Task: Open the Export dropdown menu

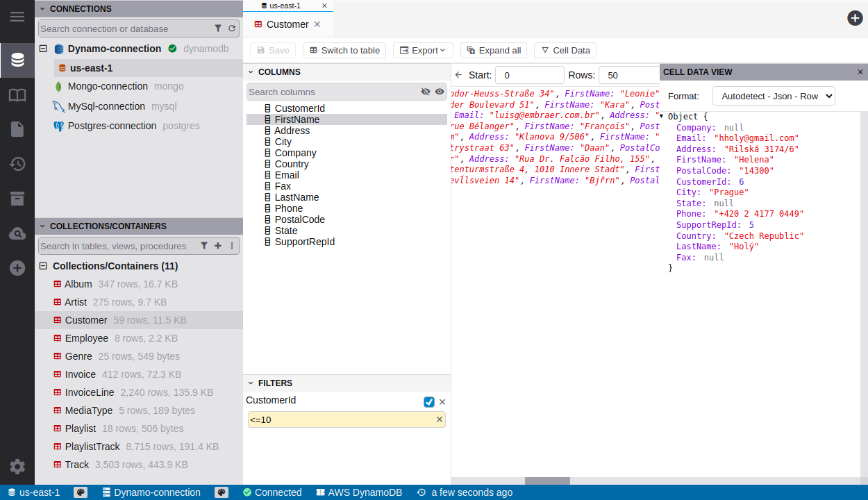Action: [423, 51]
